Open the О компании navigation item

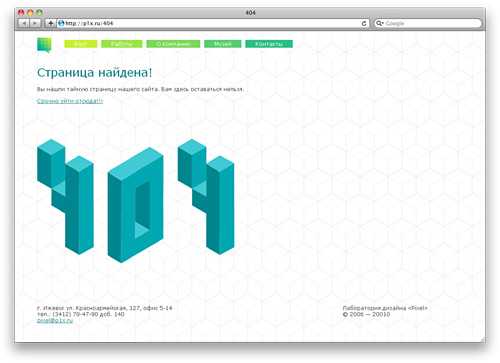coord(173,44)
